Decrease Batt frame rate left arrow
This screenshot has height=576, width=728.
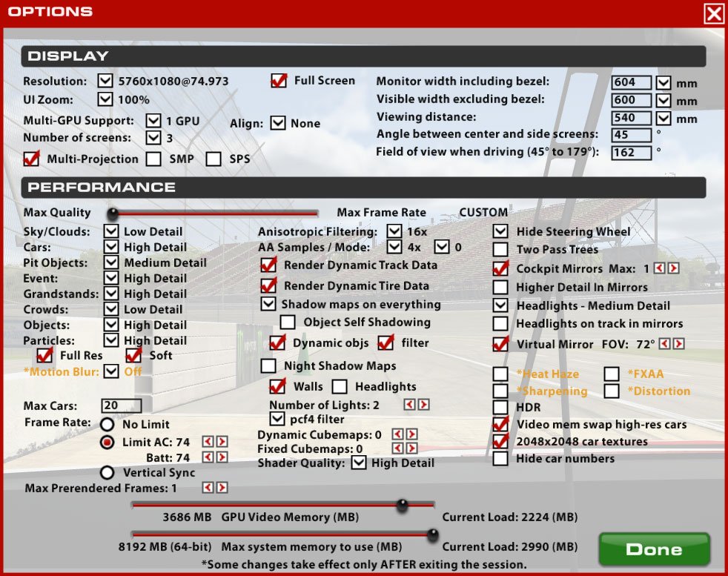pyautogui.click(x=208, y=457)
